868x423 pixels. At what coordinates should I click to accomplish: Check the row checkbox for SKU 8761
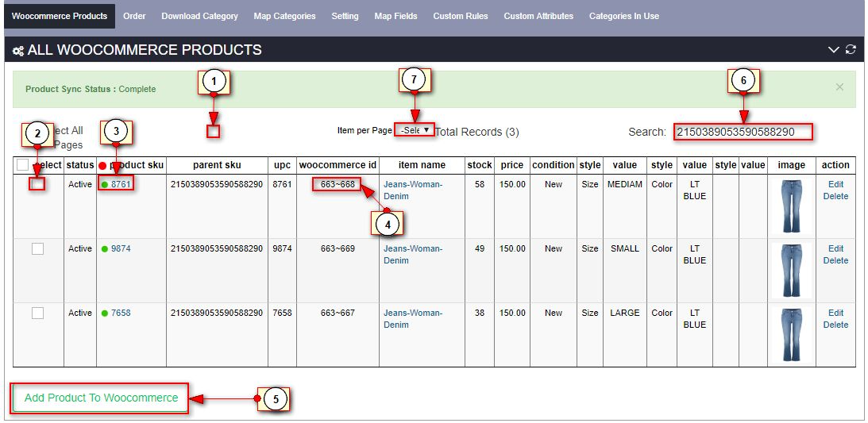(37, 185)
